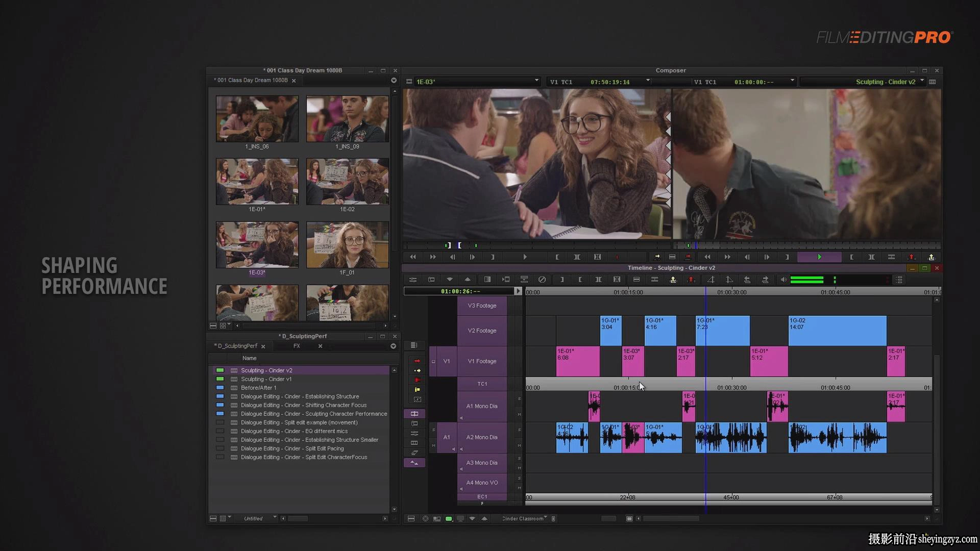
Task: Open the source clip name dropdown 1E-03
Action: point(536,81)
